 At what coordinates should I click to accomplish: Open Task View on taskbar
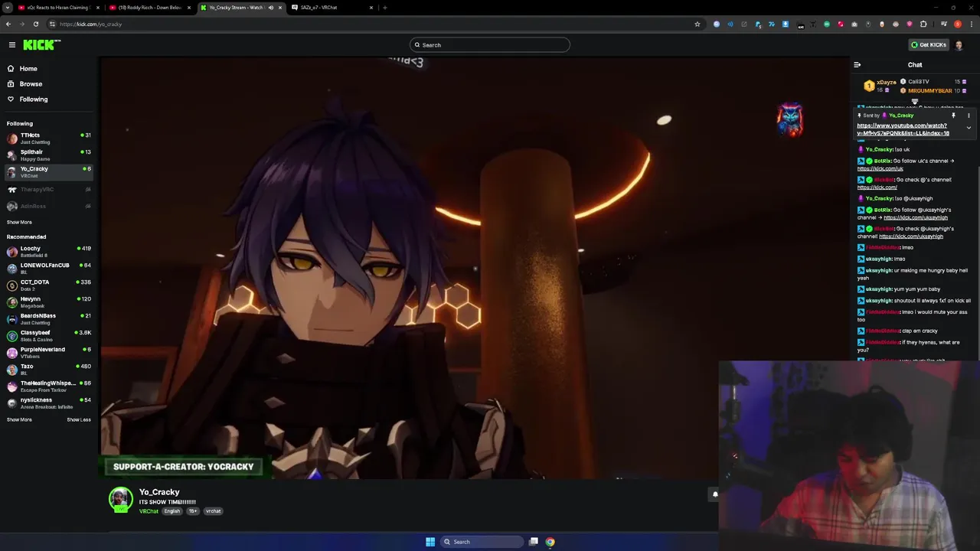(x=534, y=542)
